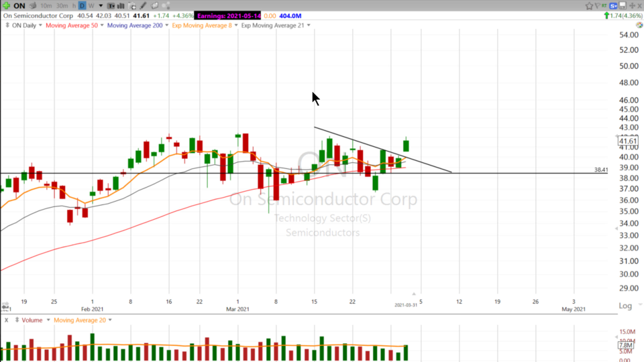This screenshot has width=644, height=362.
Task: Switch to the Weekly (W) timeframe
Action: pos(91,6)
